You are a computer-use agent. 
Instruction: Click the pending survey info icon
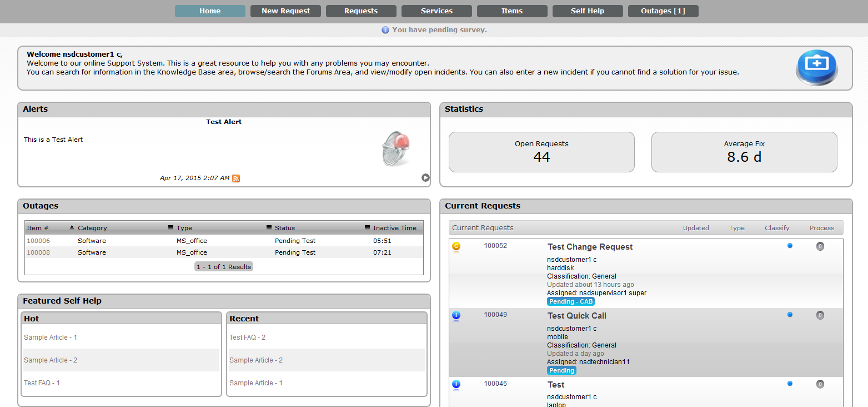385,30
